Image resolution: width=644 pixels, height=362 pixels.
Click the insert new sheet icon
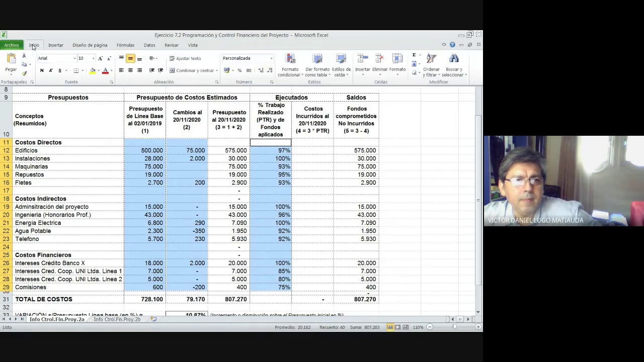point(153,319)
